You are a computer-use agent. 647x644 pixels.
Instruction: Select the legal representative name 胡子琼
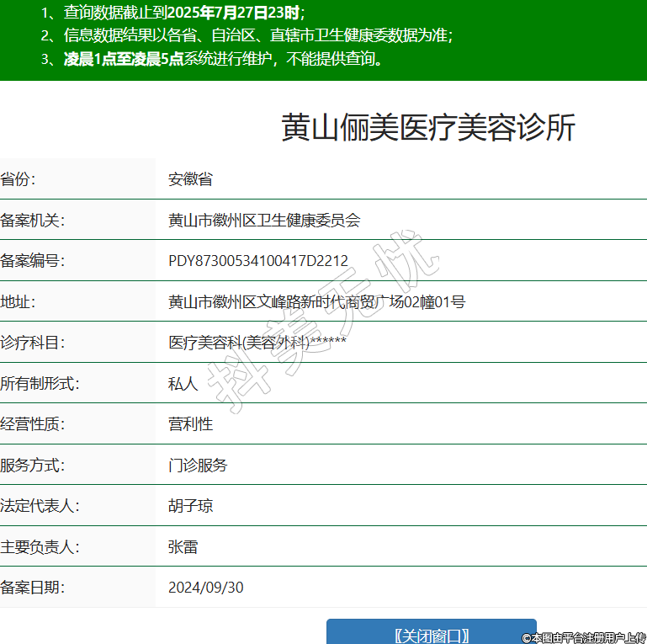[x=190, y=506]
